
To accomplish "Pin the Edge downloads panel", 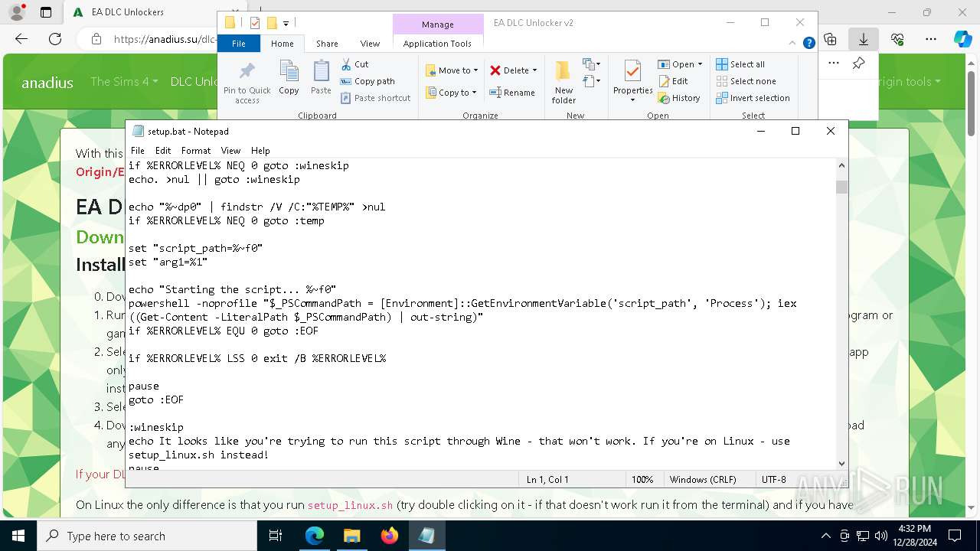I will (858, 64).
